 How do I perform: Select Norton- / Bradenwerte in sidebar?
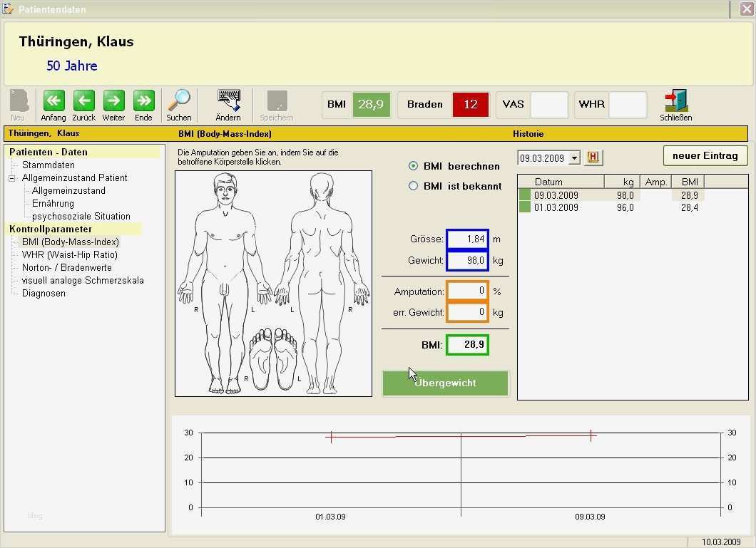click(x=66, y=267)
